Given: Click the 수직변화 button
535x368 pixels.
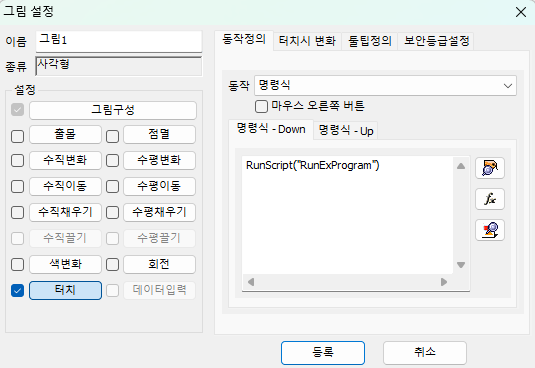Looking at the screenshot, I should pos(66,160).
